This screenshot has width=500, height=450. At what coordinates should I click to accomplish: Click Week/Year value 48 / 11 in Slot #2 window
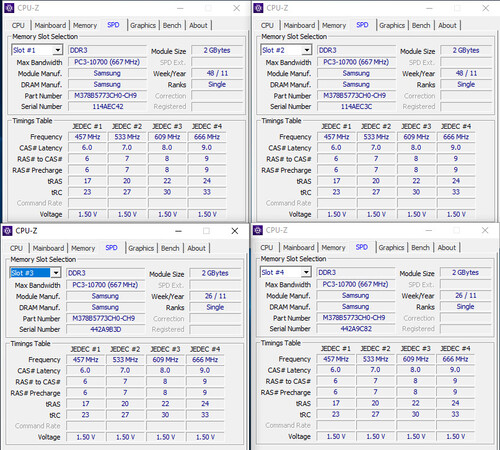(466, 73)
